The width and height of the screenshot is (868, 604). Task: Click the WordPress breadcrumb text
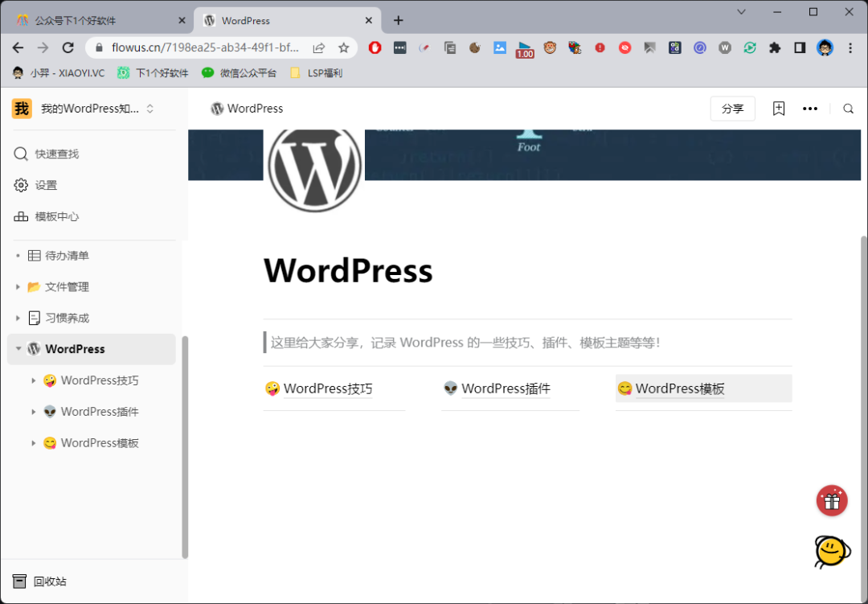point(256,109)
